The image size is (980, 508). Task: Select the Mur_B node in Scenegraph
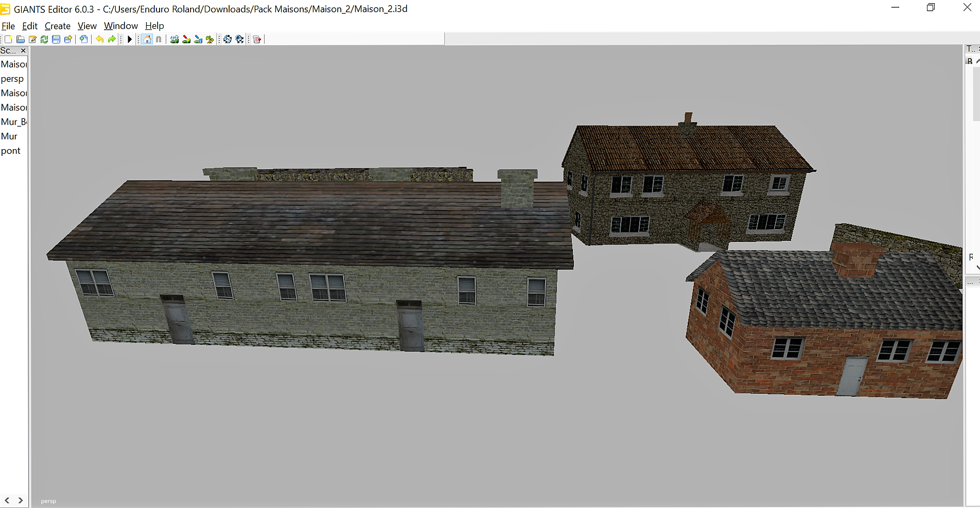(x=14, y=122)
